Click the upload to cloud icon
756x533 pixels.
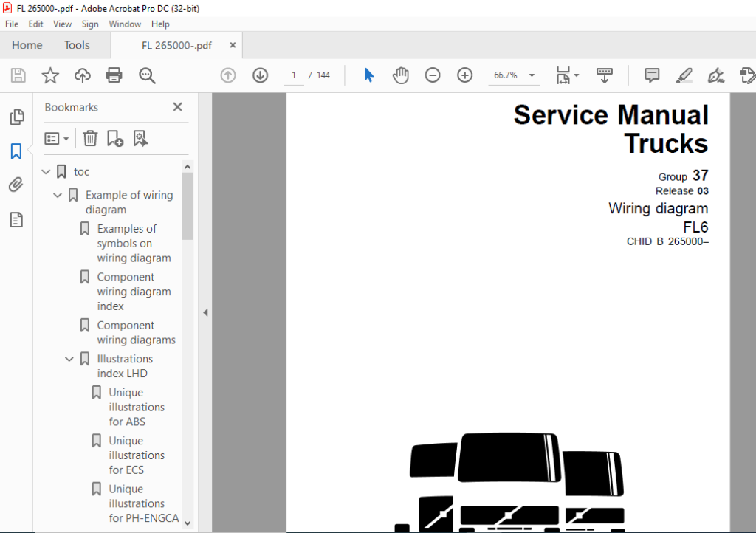pos(83,75)
